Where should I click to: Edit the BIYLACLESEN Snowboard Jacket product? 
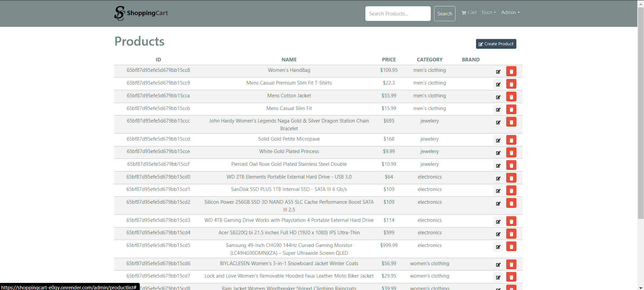coord(498,265)
